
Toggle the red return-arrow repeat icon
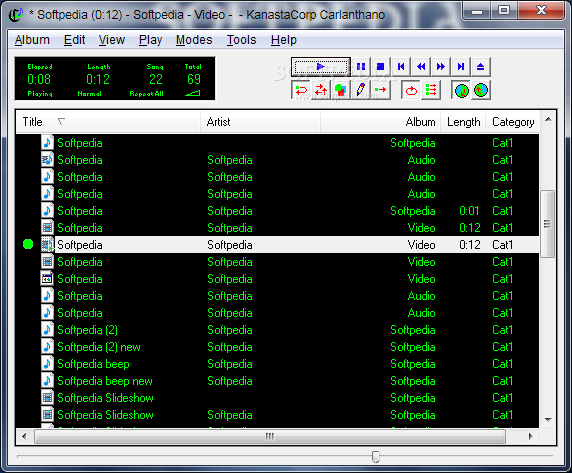click(x=301, y=90)
